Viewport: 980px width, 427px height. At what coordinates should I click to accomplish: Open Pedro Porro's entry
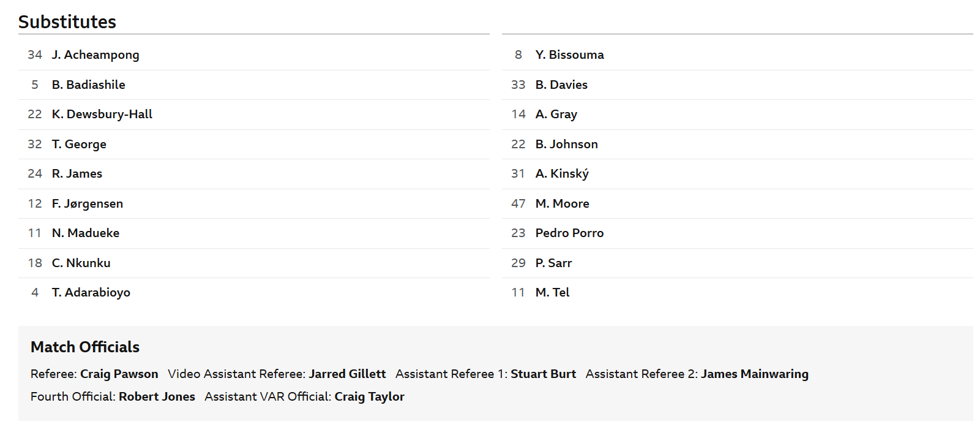[569, 233]
